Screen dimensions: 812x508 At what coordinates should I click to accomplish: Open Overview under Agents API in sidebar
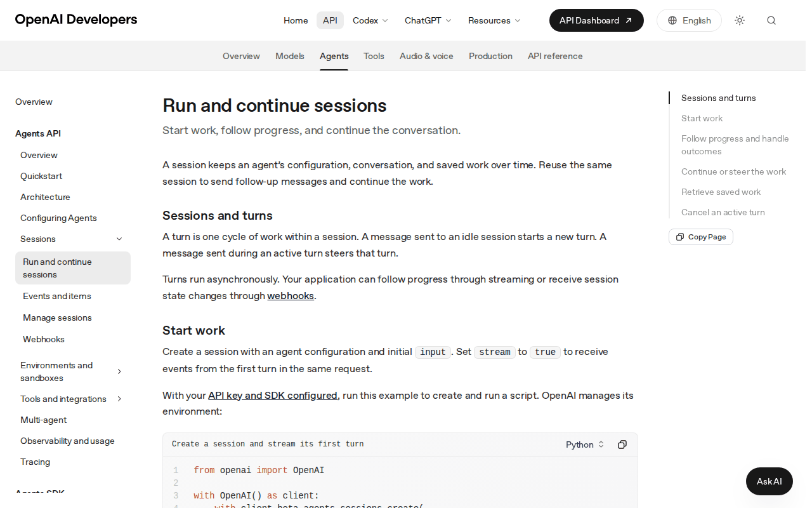coord(39,155)
